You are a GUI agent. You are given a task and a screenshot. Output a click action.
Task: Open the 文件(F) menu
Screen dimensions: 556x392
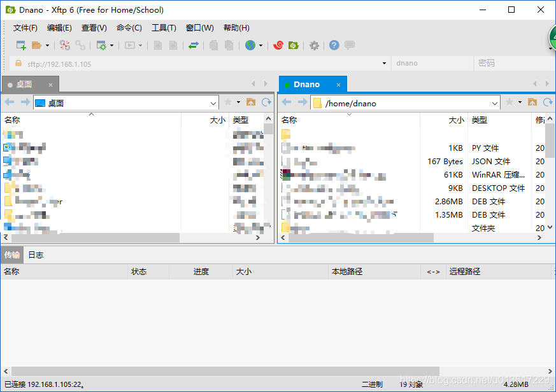[x=25, y=28]
